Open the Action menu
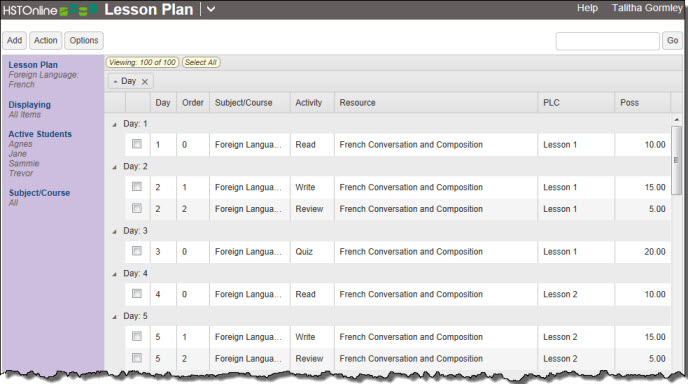The height and width of the screenshot is (384, 688). [x=46, y=40]
